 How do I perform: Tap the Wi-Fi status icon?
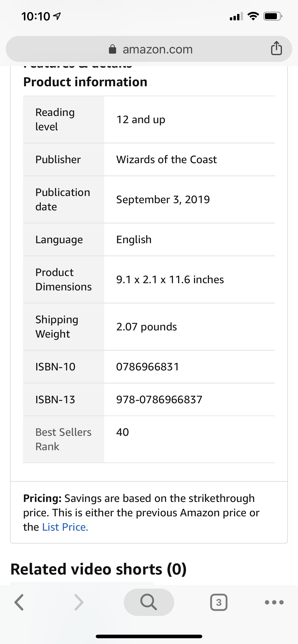(253, 16)
